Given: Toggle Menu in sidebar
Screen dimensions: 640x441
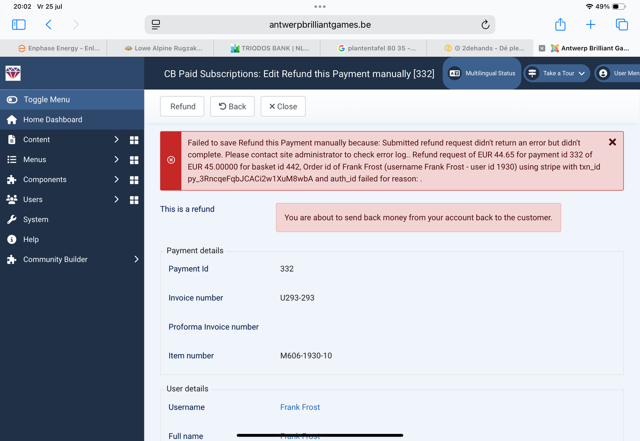Looking at the screenshot, I should [x=72, y=100].
